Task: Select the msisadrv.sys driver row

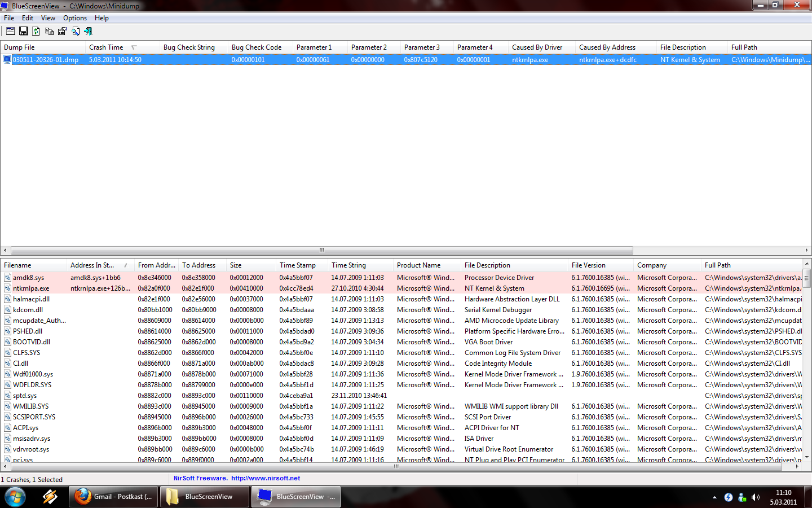Action: click(401, 439)
